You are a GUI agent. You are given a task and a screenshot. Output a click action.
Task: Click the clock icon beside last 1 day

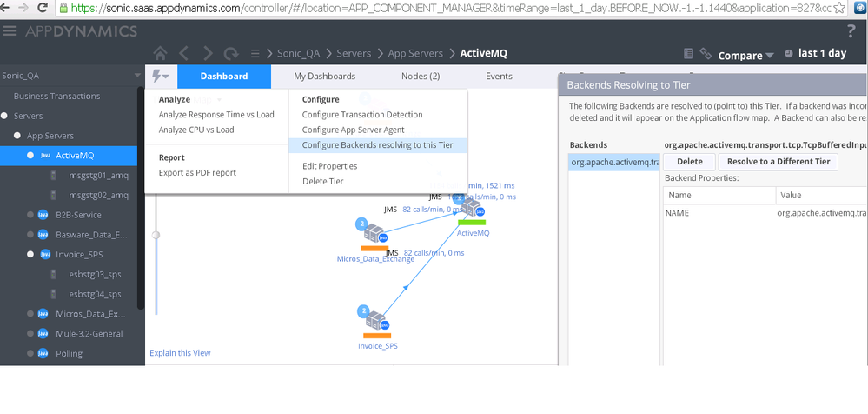click(x=789, y=54)
